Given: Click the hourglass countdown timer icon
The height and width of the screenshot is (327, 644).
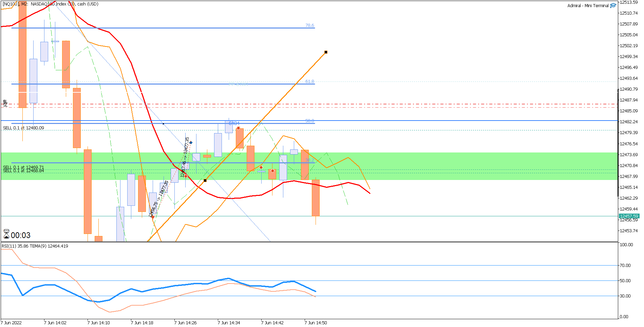Looking at the screenshot, I should [x=6, y=234].
